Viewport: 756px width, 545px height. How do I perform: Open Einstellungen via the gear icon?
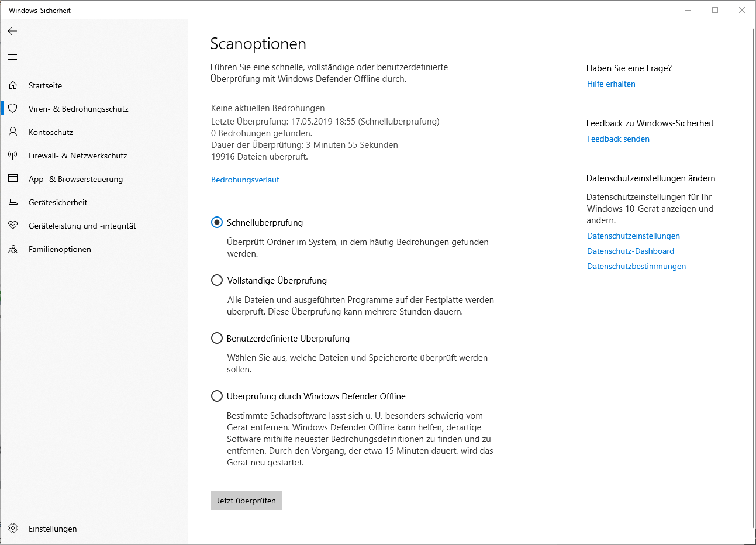click(x=13, y=529)
